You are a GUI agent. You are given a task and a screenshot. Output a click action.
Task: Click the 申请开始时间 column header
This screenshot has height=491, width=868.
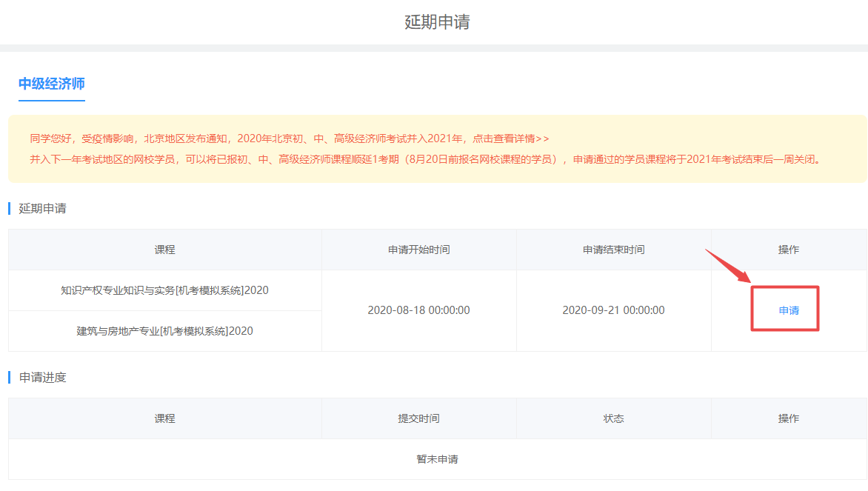pyautogui.click(x=419, y=250)
